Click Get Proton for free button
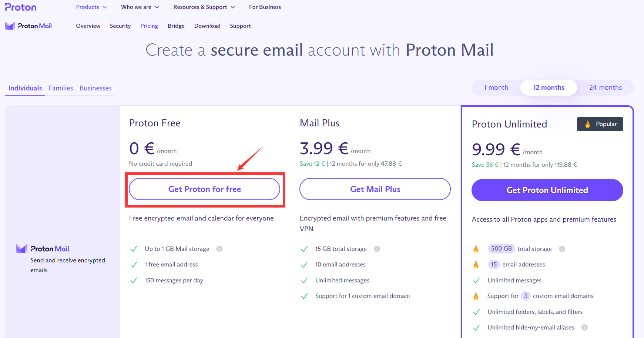Screen dimensions: 644x338 [204, 189]
